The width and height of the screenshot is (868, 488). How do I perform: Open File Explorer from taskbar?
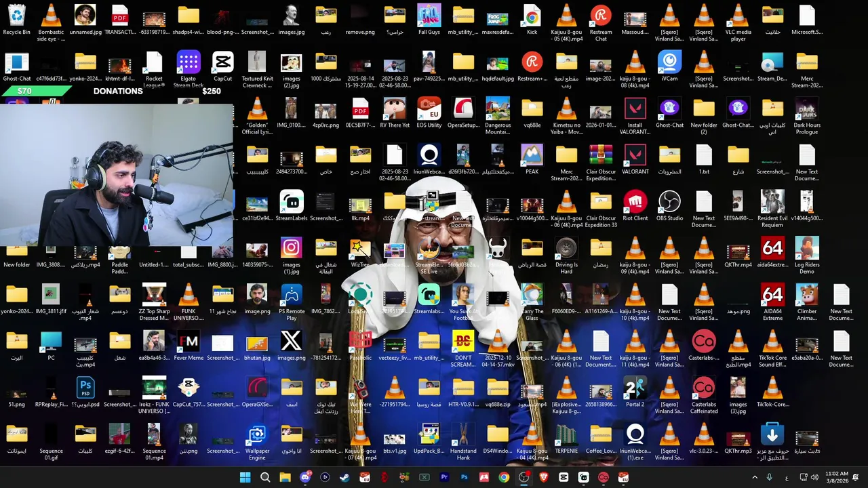pos(285,477)
